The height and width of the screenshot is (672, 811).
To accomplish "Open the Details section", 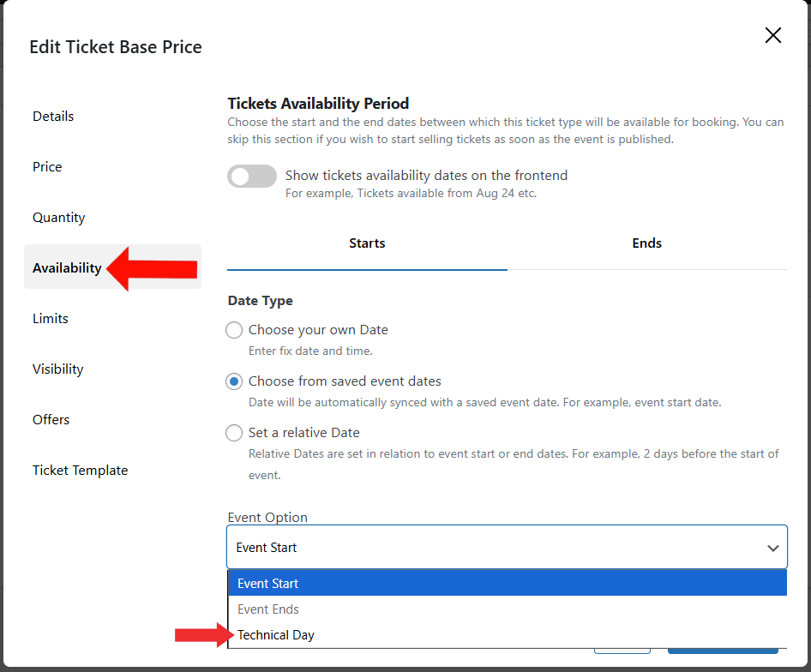I will 53,116.
